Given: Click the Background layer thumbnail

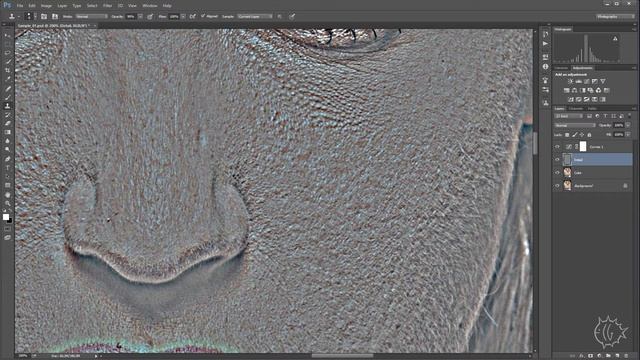Looking at the screenshot, I should tap(567, 186).
